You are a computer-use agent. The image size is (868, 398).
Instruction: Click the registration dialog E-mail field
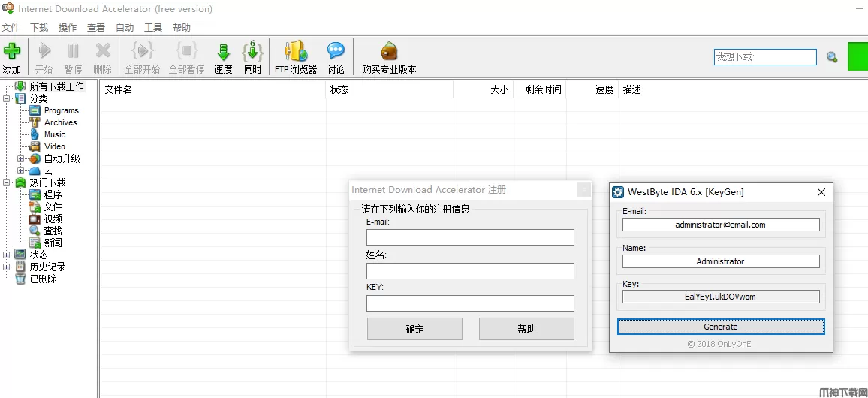[470, 237]
